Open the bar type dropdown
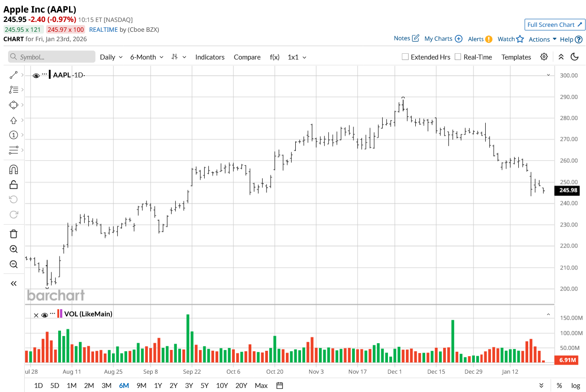 [x=179, y=57]
